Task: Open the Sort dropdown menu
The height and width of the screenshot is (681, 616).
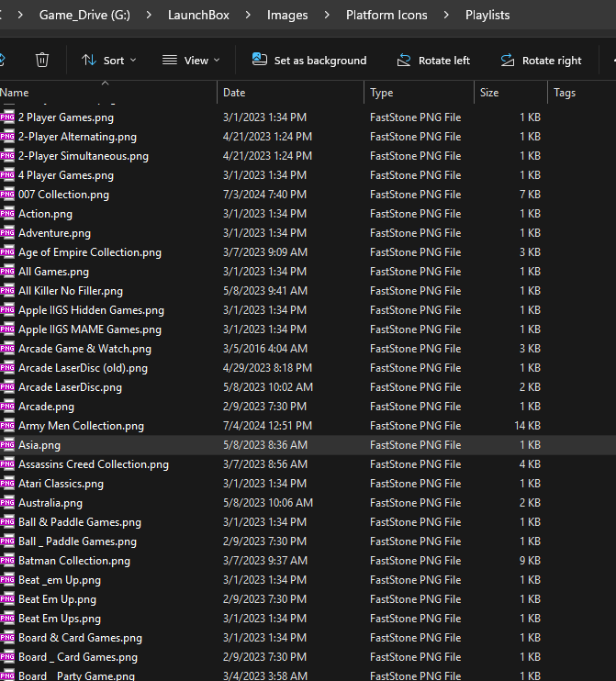Action: (x=108, y=61)
